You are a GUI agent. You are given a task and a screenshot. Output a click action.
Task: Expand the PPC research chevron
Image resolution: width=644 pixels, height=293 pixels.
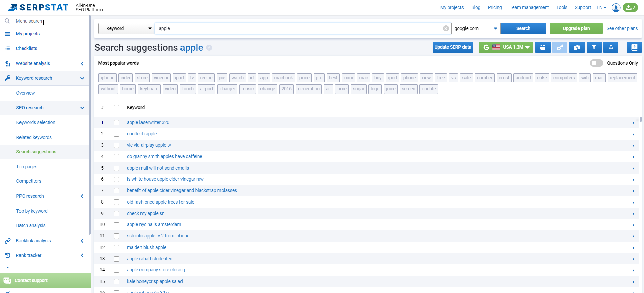(82, 196)
